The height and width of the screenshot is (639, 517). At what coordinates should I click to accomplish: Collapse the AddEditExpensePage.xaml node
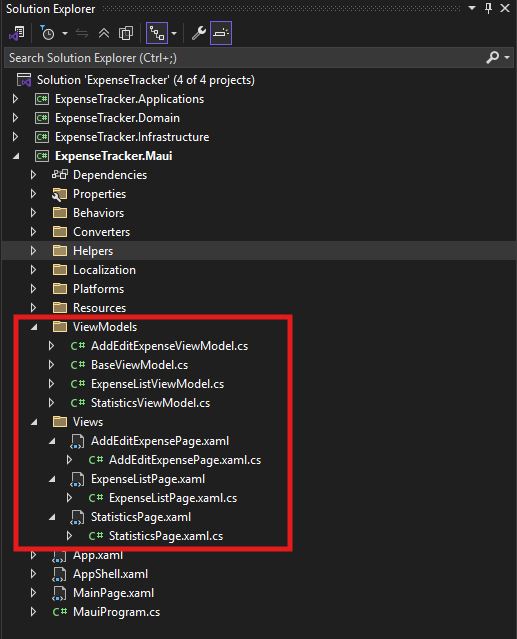click(x=52, y=441)
